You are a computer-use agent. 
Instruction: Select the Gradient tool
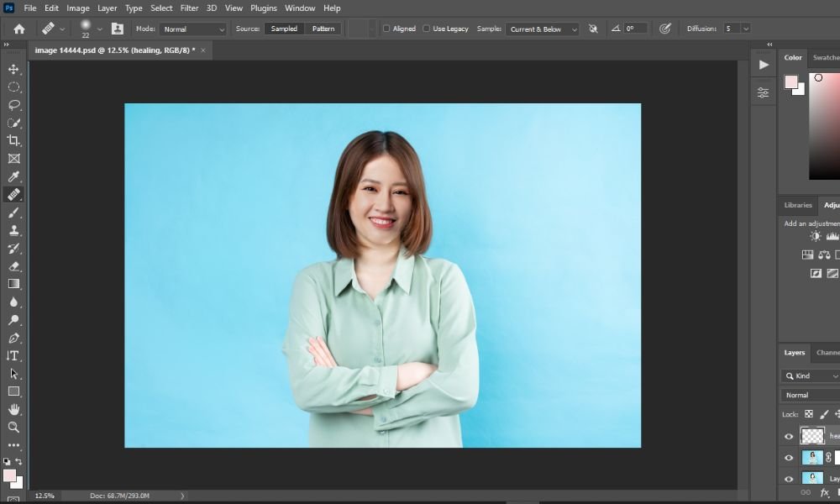(x=13, y=284)
